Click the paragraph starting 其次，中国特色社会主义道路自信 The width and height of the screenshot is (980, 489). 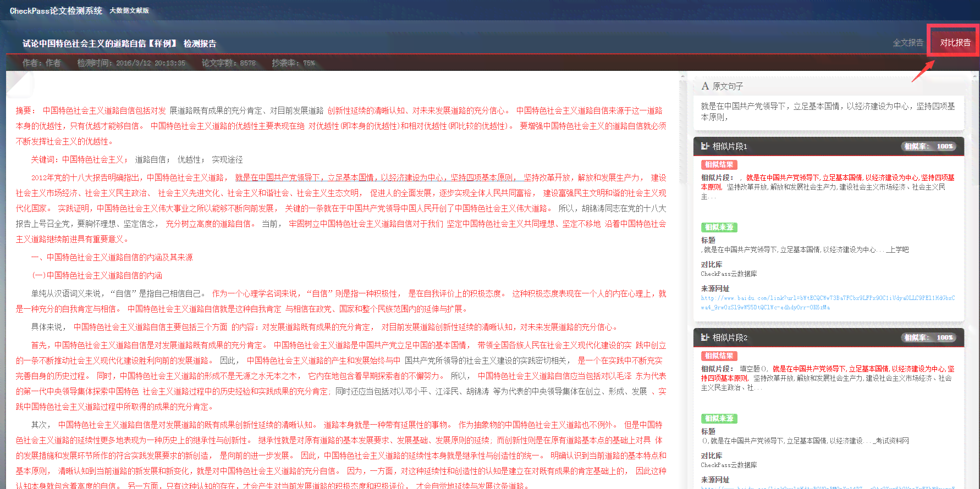point(341,455)
